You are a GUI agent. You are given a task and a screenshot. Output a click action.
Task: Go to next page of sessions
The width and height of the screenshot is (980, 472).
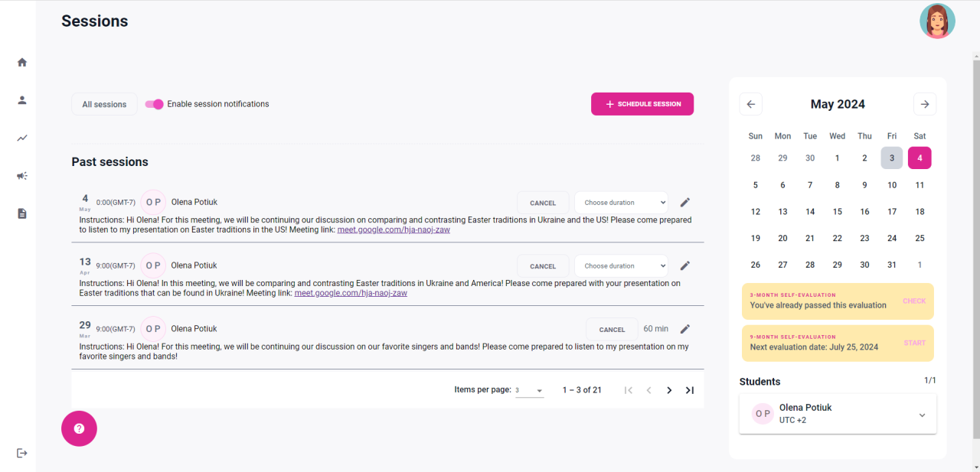pyautogui.click(x=669, y=390)
